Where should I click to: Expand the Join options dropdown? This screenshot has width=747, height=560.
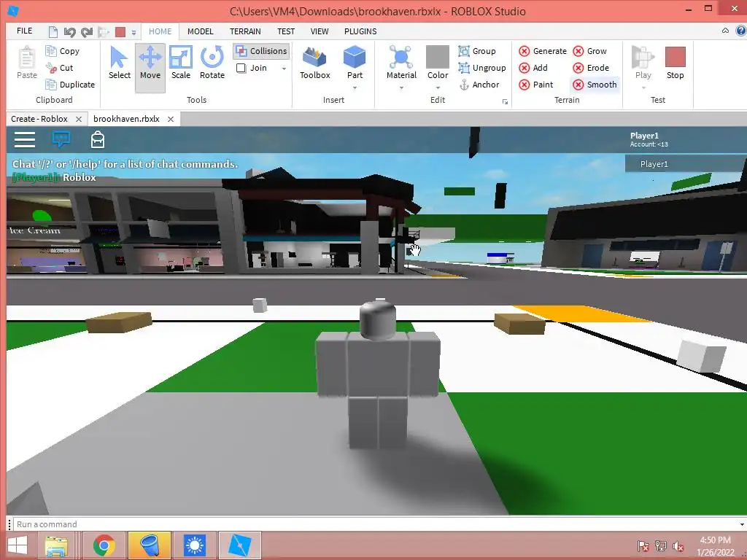tap(284, 69)
